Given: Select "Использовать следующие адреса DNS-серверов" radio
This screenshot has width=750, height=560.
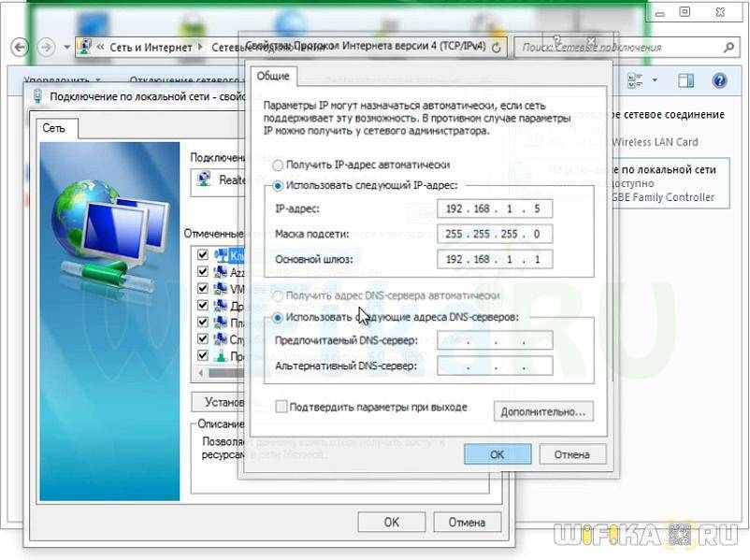Looking at the screenshot, I should point(278,317).
